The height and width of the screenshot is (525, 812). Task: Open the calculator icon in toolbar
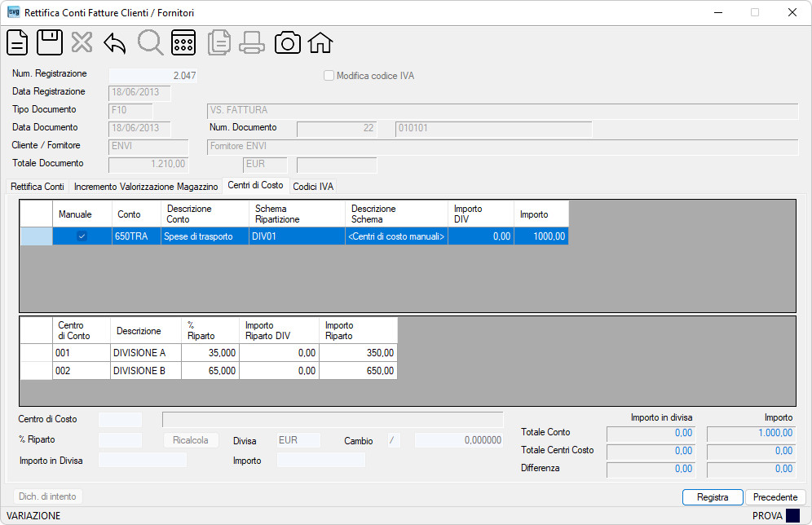183,42
